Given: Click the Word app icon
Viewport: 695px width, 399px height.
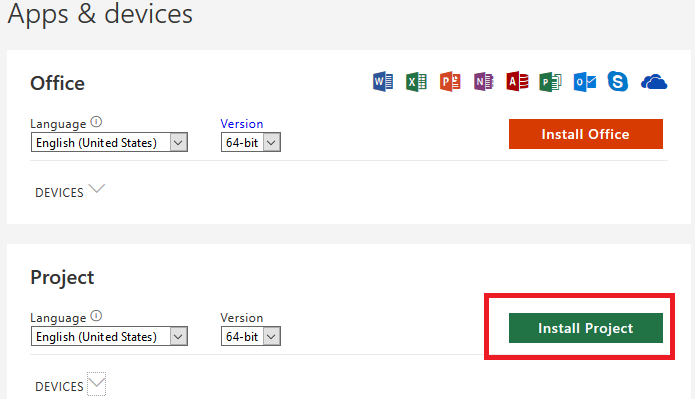Looking at the screenshot, I should (x=383, y=82).
